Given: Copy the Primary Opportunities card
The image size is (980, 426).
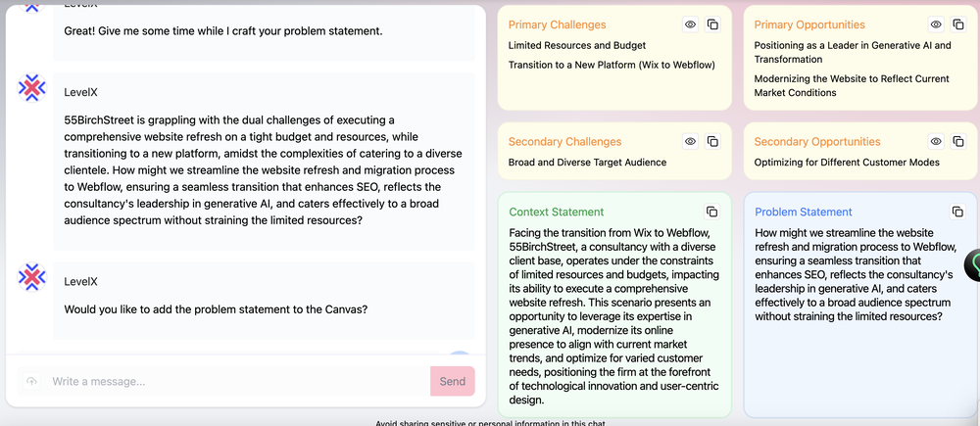Looking at the screenshot, I should point(958,24).
